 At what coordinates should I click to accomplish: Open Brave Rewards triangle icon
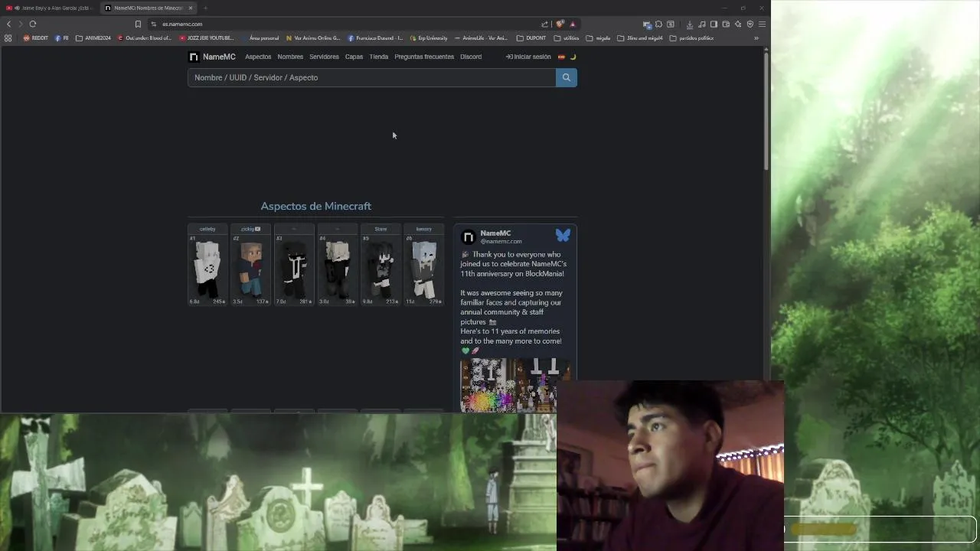click(572, 24)
